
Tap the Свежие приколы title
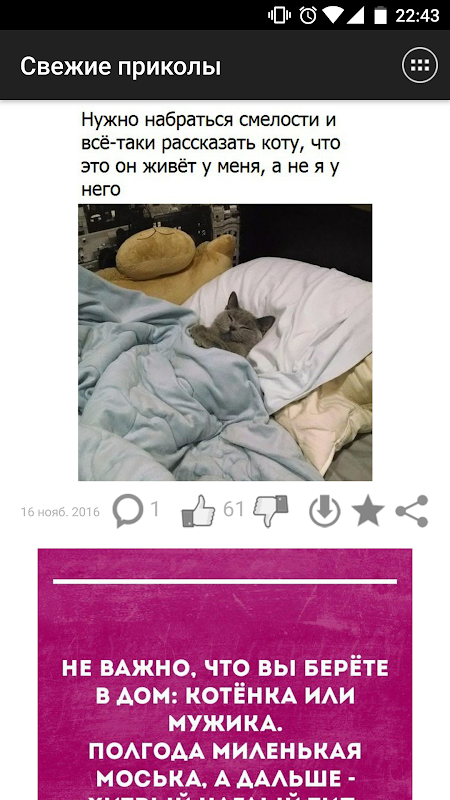click(120, 66)
